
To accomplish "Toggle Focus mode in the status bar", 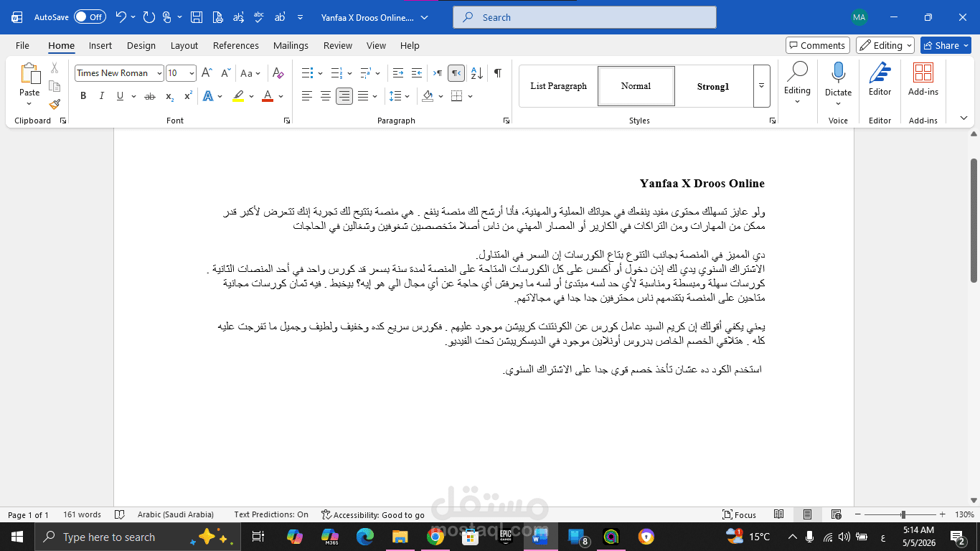I will pyautogui.click(x=740, y=514).
